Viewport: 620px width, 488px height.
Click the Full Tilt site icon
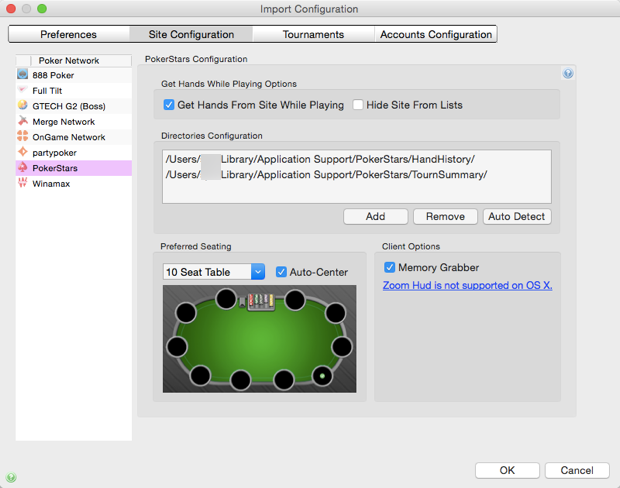tap(23, 90)
